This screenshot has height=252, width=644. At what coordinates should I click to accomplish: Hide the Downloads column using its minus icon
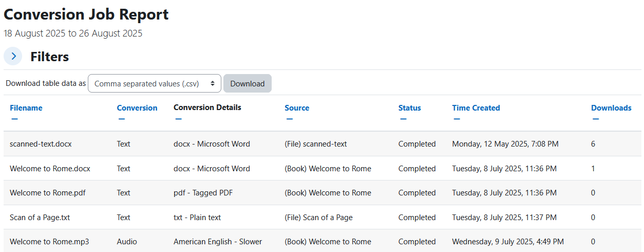[x=596, y=119]
